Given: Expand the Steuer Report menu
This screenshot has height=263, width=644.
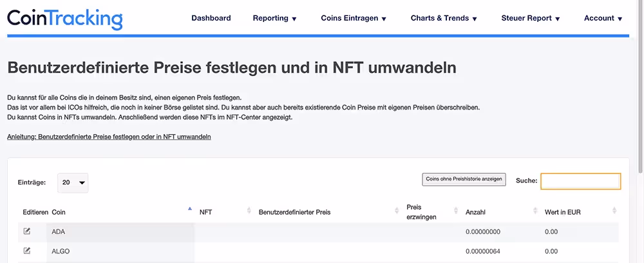Looking at the screenshot, I should click(x=531, y=18).
